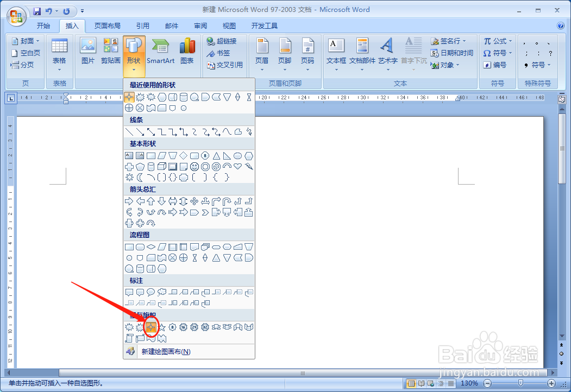571x392 pixels.
Task: Insert a 空白页 blank page
Action: coord(26,53)
